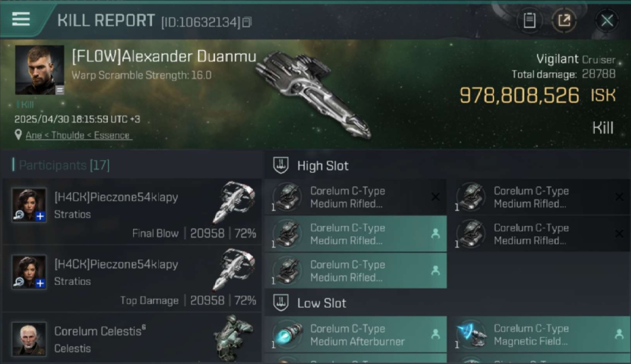This screenshot has height=364, width=631.
Task: Select the Corelum C-Type Medium Afterburner item
Action: (x=355, y=335)
